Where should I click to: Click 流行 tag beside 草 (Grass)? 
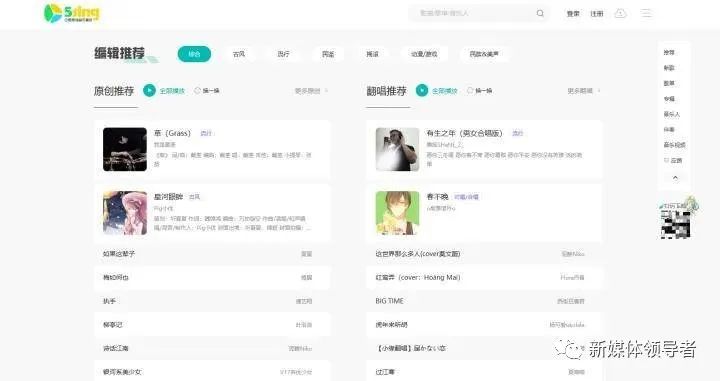pos(206,133)
